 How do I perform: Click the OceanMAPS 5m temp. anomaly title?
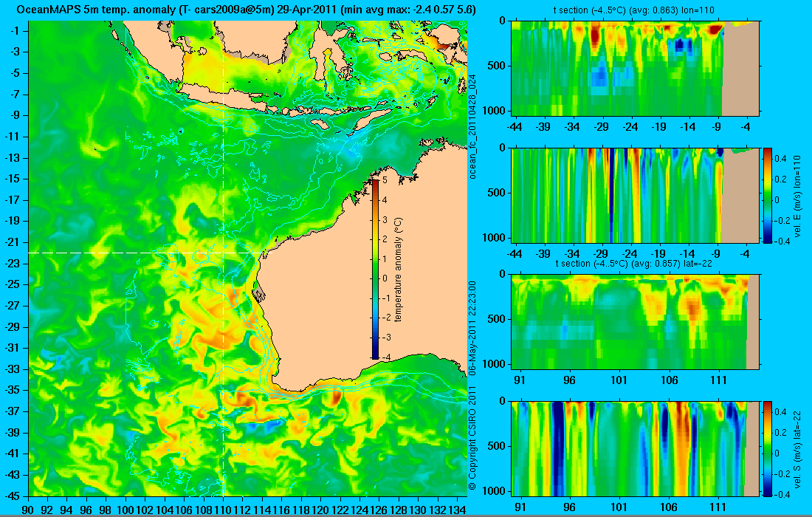(x=247, y=10)
